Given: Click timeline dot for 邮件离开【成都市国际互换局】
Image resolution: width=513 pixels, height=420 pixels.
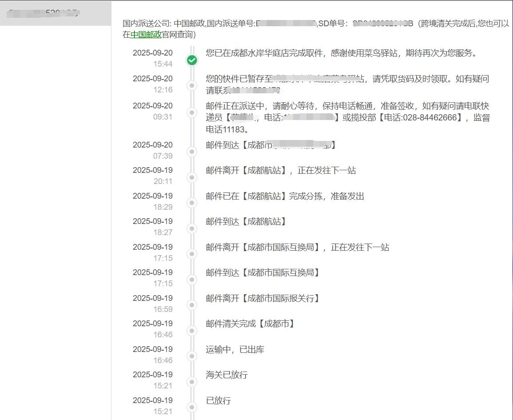Looking at the screenshot, I should (x=192, y=254).
